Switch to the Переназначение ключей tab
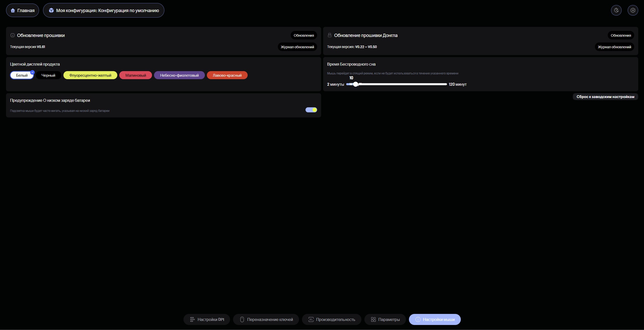Image resolution: width=644 pixels, height=330 pixels. pyautogui.click(x=266, y=319)
